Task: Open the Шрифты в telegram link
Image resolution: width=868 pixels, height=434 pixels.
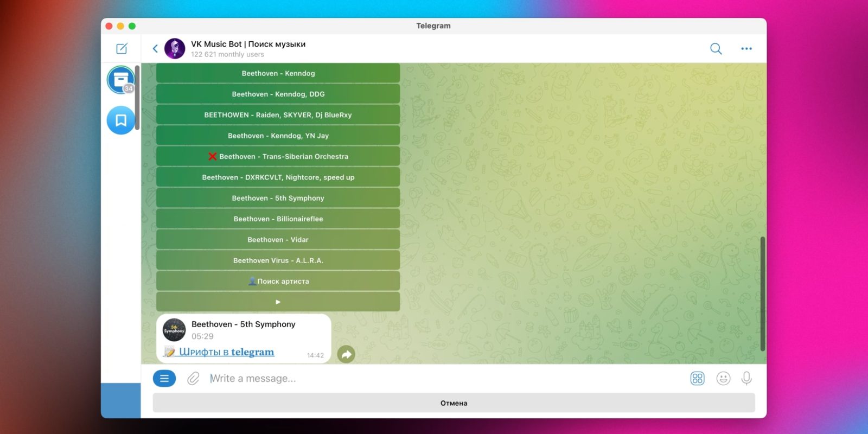Action: (x=226, y=352)
